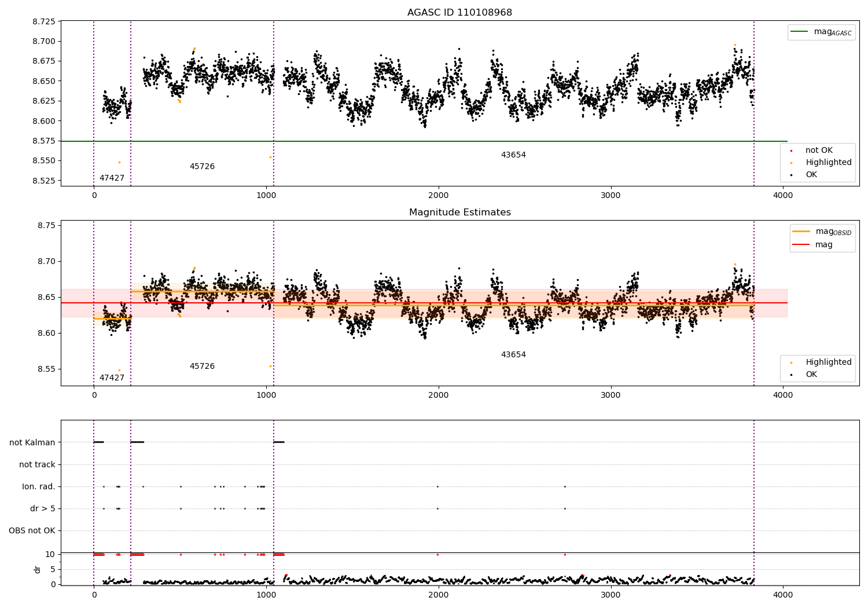868x608 pixels.
Task: Select "43654" in the Magnitude Estimates plot
Action: point(513,355)
